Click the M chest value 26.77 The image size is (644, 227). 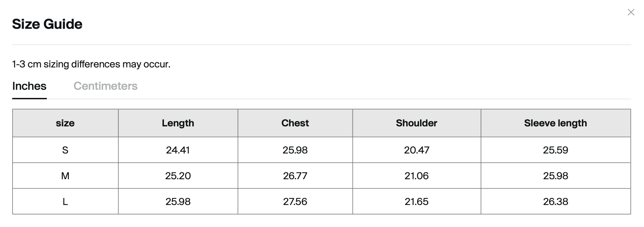coord(295,176)
